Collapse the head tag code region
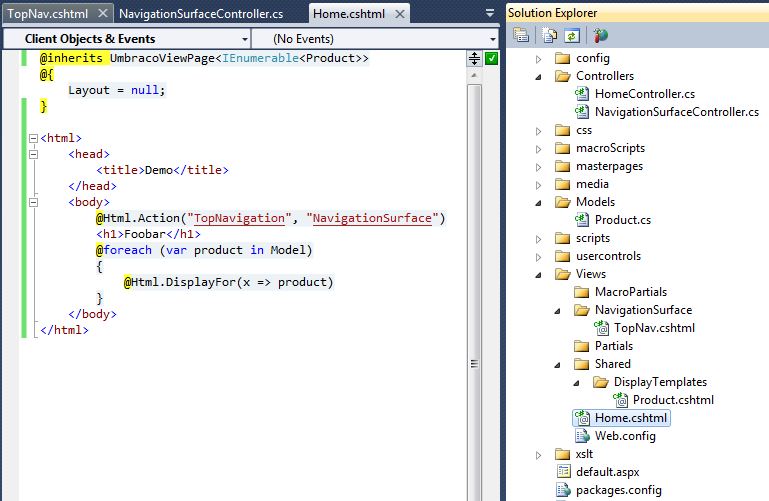 point(32,154)
